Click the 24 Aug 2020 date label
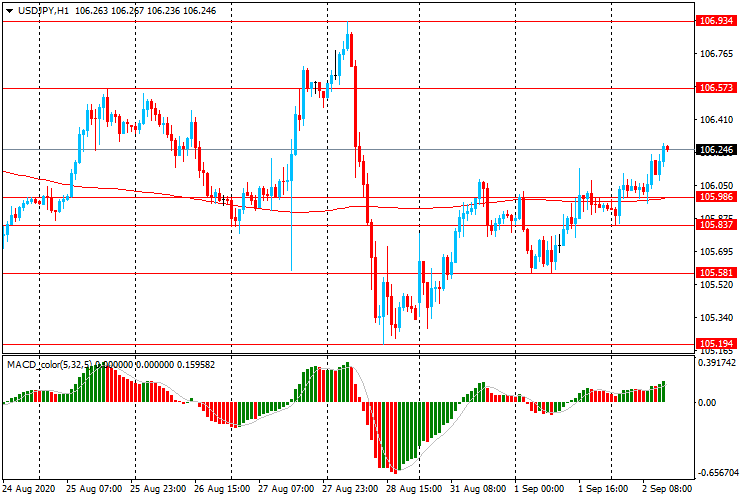Screen dimensions: 740x500 pyautogui.click(x=29, y=490)
